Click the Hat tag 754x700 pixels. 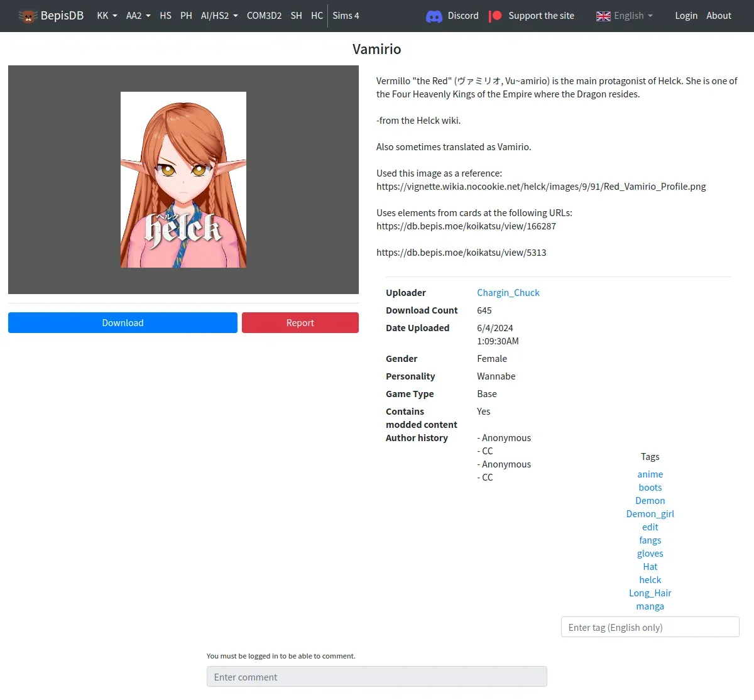point(650,567)
